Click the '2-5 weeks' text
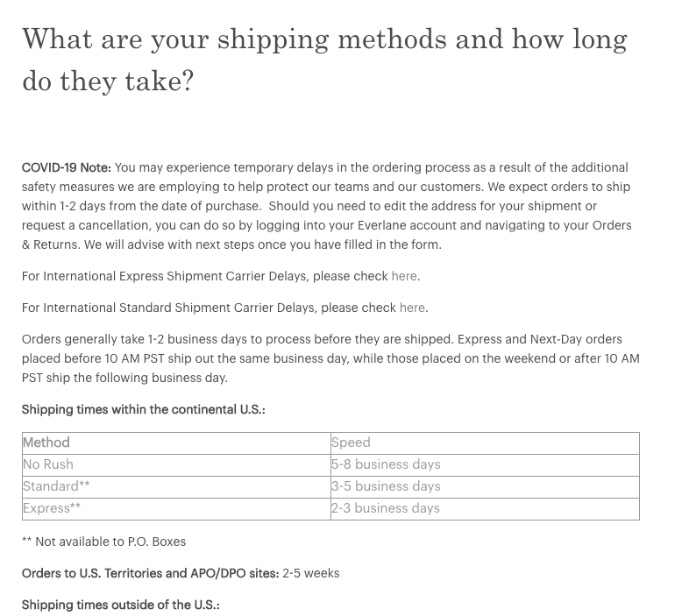The width and height of the screenshot is (682, 616). tap(310, 573)
